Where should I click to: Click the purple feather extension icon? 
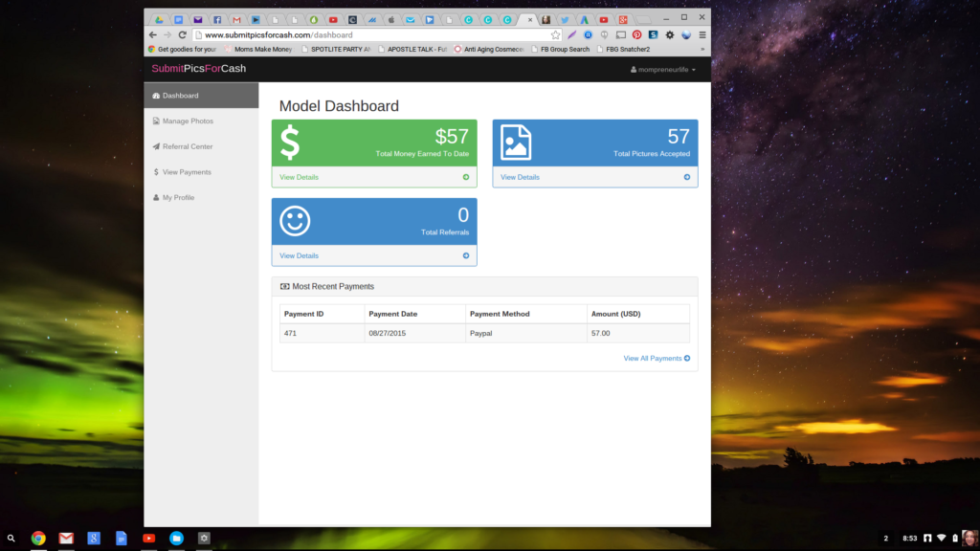572,35
